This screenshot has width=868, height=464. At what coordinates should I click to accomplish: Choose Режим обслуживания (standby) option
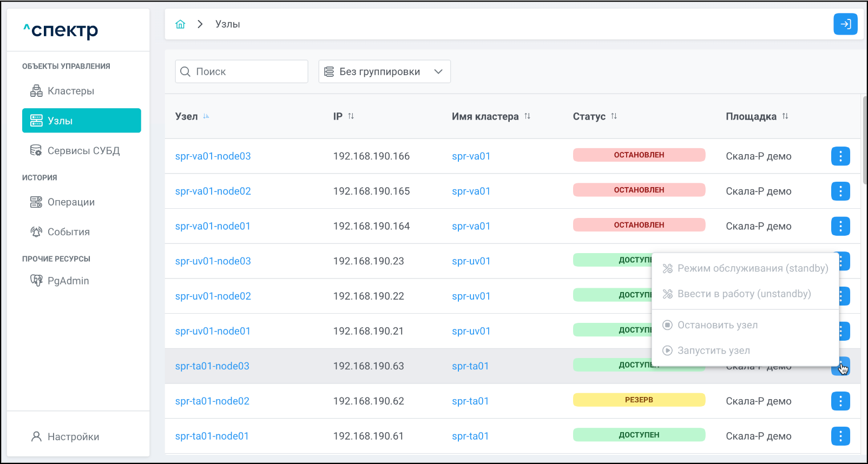(x=752, y=268)
